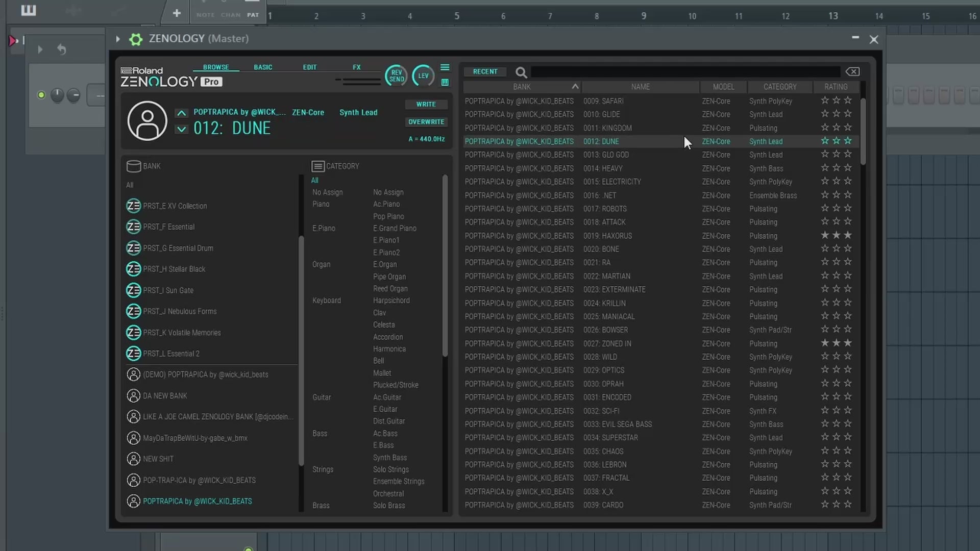Click the WRITE button
The width and height of the screenshot is (980, 551).
point(426,104)
